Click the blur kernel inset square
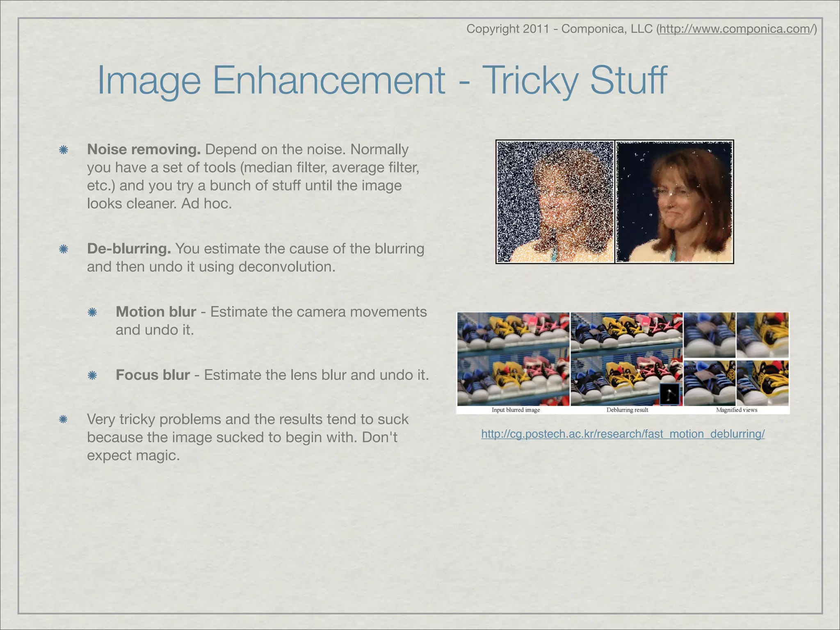The height and width of the screenshot is (630, 840). pos(669,394)
